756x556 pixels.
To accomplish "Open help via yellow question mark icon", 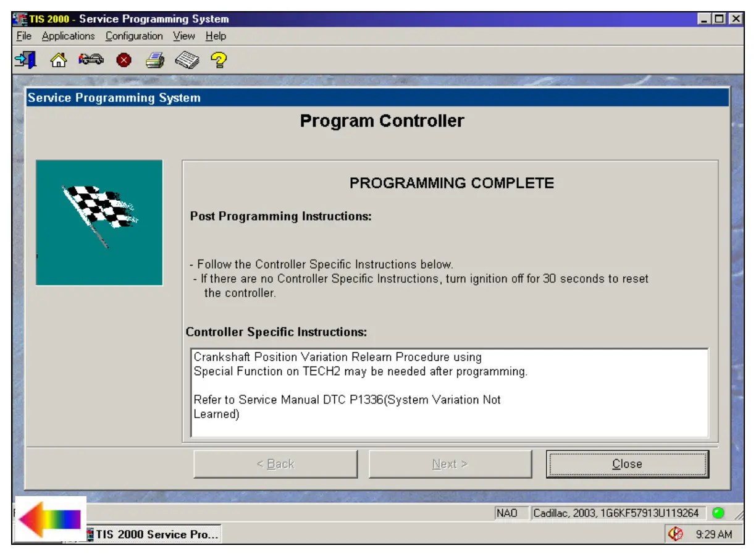I will 219,60.
